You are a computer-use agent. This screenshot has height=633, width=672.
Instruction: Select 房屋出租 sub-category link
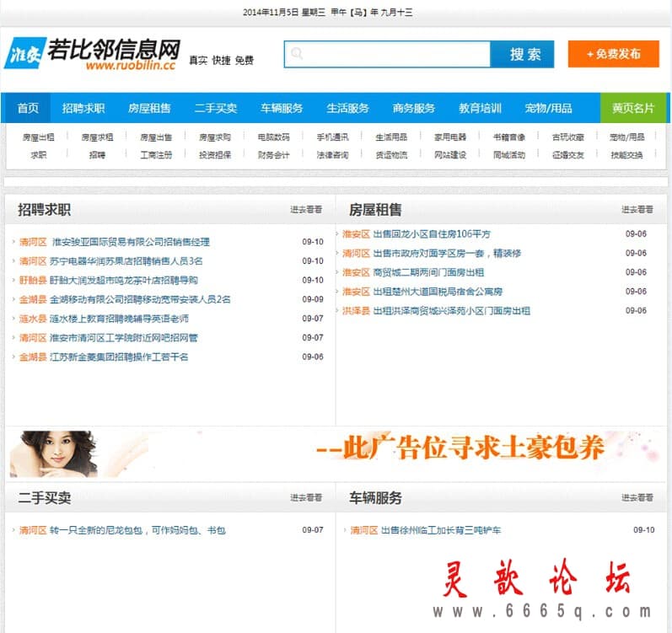coord(38,137)
